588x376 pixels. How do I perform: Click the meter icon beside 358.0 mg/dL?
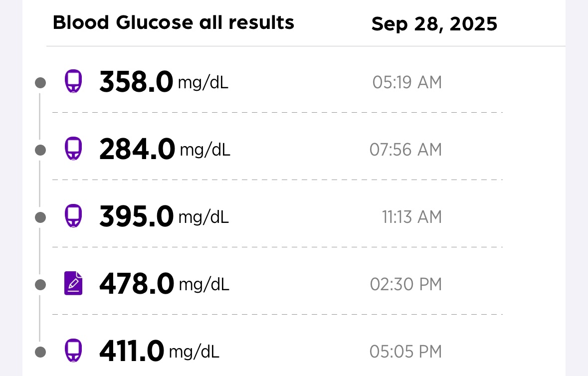[73, 81]
